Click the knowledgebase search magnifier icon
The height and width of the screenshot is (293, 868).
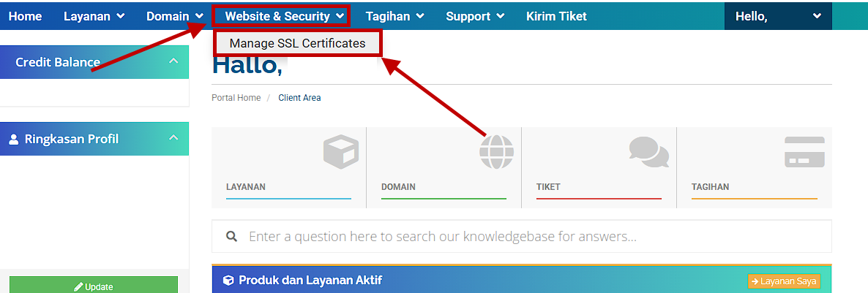coord(232,237)
